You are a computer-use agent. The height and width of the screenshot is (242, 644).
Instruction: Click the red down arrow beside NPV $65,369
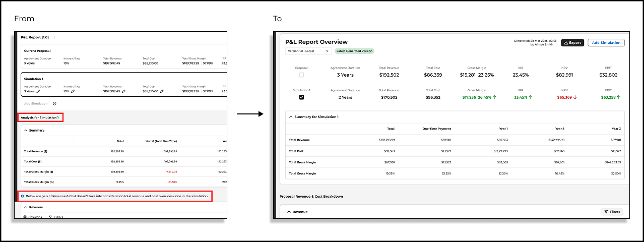tap(575, 97)
